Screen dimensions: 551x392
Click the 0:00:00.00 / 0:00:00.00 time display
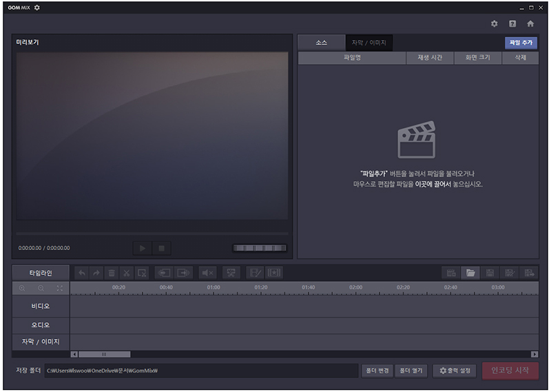44,248
